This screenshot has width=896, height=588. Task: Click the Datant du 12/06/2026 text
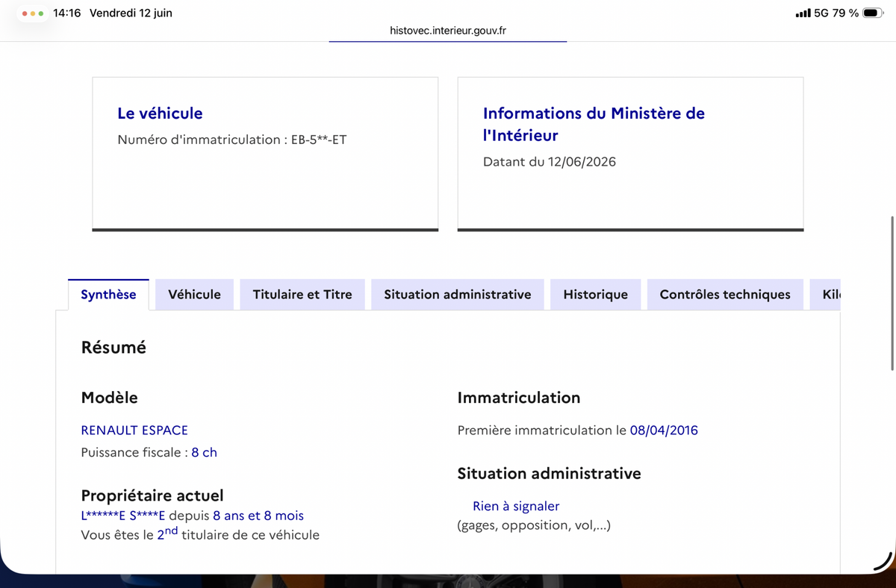pyautogui.click(x=550, y=162)
